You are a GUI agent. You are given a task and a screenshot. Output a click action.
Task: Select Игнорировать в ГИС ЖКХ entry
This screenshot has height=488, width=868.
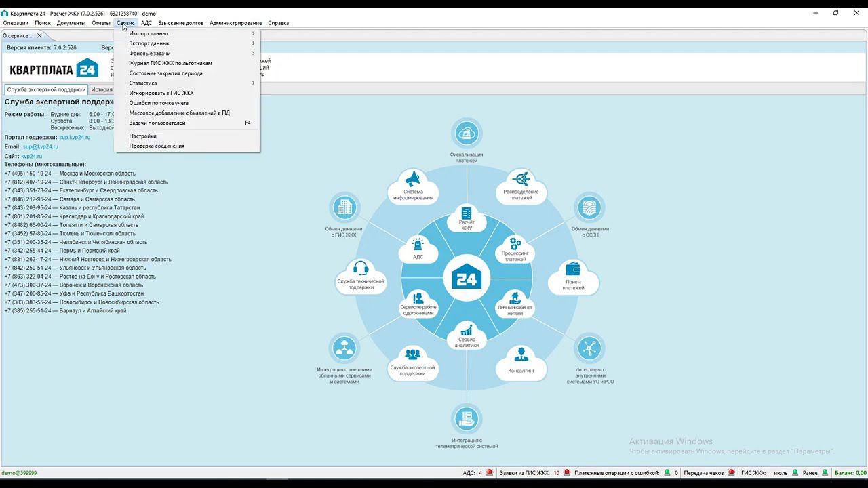pos(188,93)
